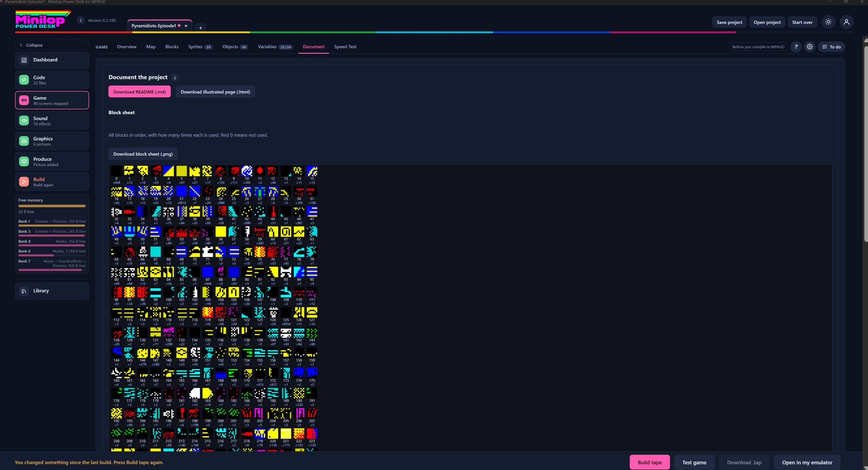868x470 pixels.
Task: Click Download README (.md) button
Action: click(140, 92)
